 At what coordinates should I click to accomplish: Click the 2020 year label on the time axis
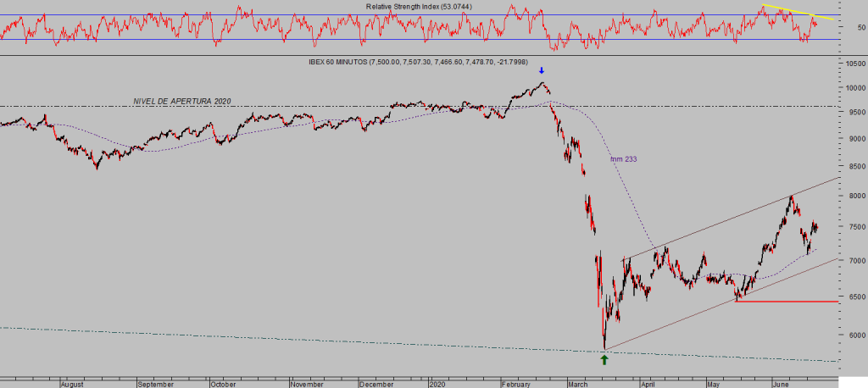[x=437, y=384]
